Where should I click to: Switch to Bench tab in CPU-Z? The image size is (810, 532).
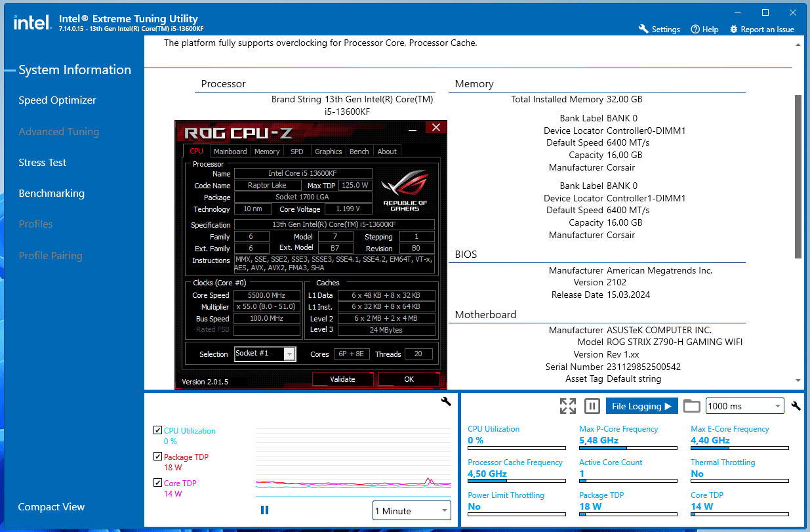pos(359,152)
